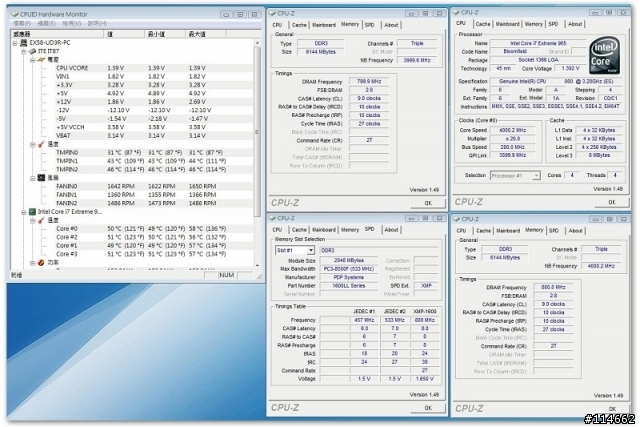The width and height of the screenshot is (640, 427).
Task: Switch to Cache tab in CPU-Z window with Slot #1
Action: [x=299, y=230]
